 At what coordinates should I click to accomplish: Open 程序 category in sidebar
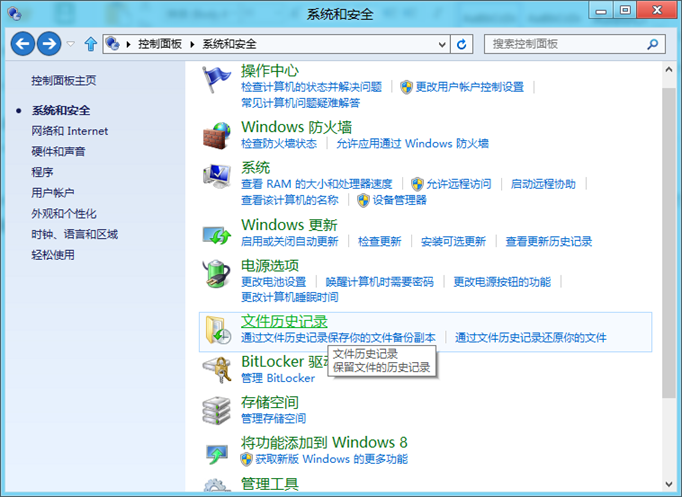coord(42,172)
